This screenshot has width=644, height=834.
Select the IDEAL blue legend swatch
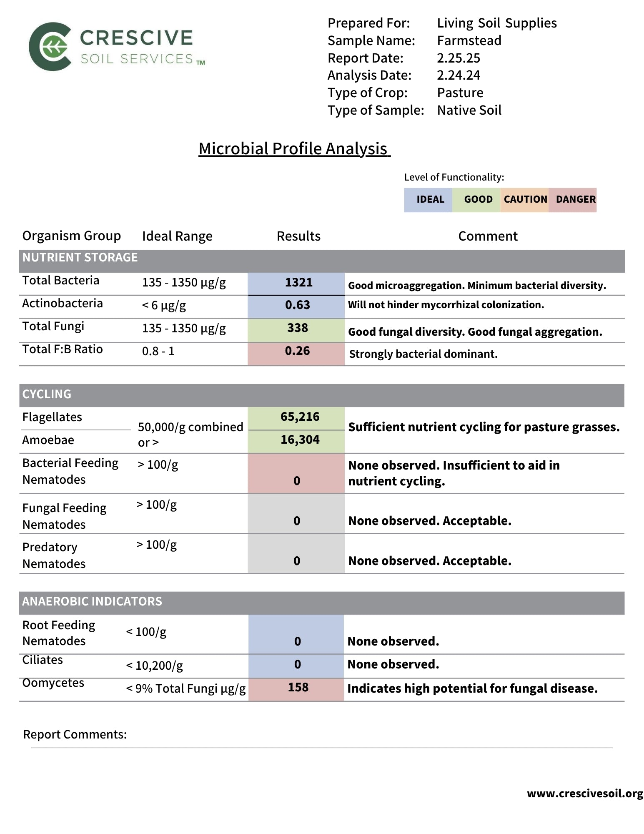tap(428, 200)
